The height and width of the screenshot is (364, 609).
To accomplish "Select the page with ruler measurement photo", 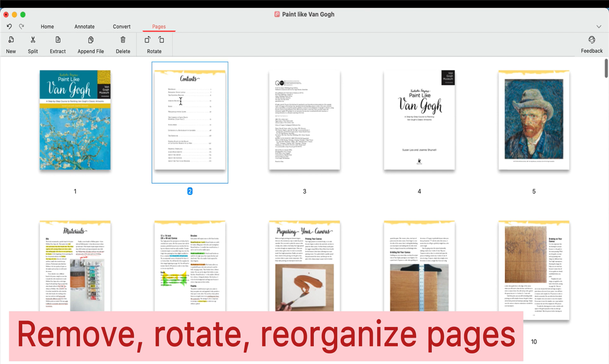I will 419,266.
